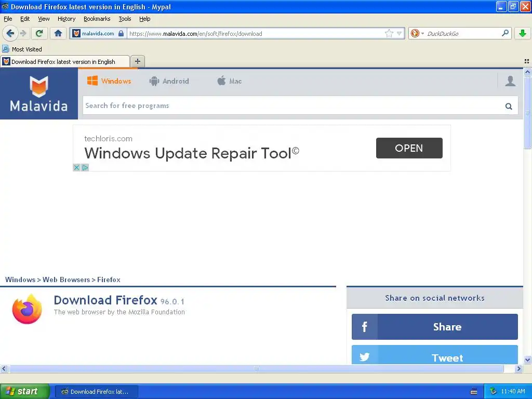
Task: Open the Edit menu
Action: click(25, 19)
